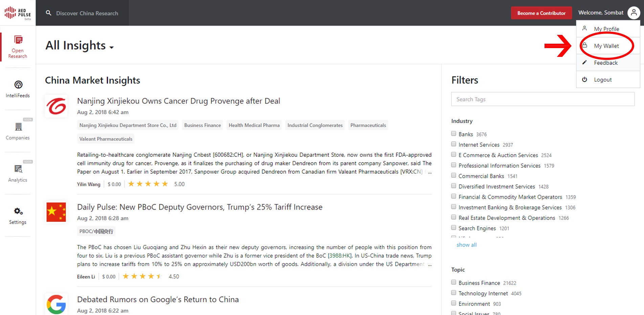644x315 pixels.
Task: Show all industry filters
Action: coord(466,245)
